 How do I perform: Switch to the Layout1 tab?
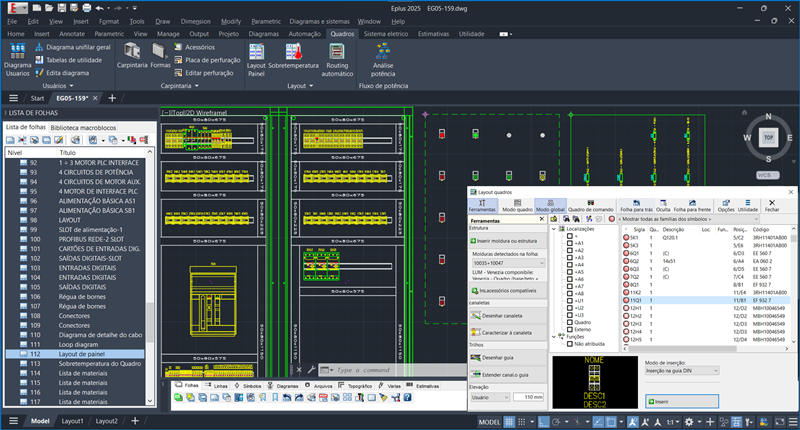[x=72, y=421]
